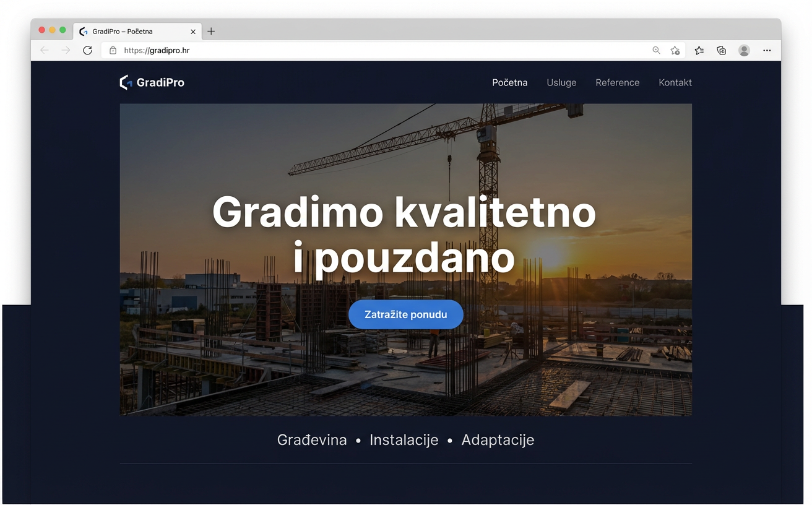This screenshot has height=505, width=812.
Task: Open the Reference navigation link
Action: (618, 82)
